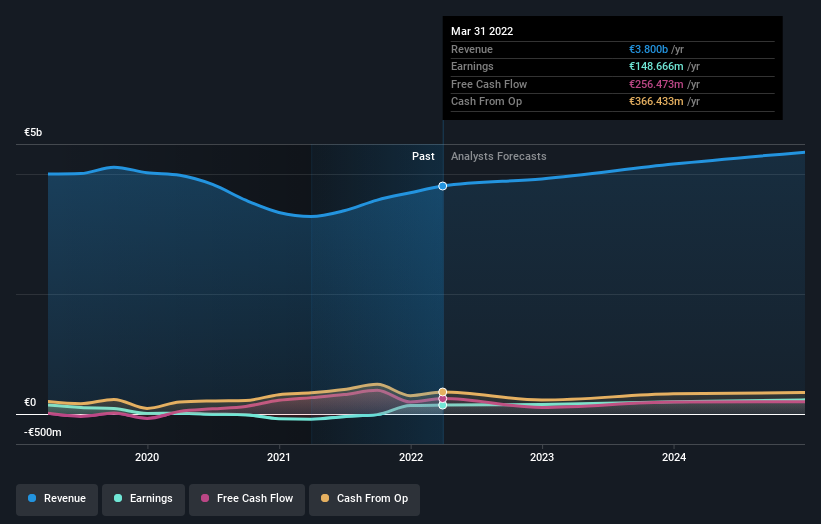Screen dimensions: 821x524
Task: Click the Earnings row label in tooltip
Action: (x=472, y=66)
